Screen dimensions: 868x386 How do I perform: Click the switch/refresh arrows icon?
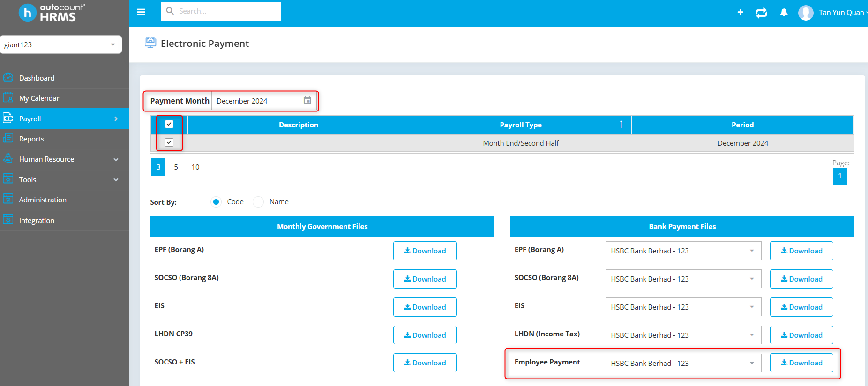pos(762,13)
